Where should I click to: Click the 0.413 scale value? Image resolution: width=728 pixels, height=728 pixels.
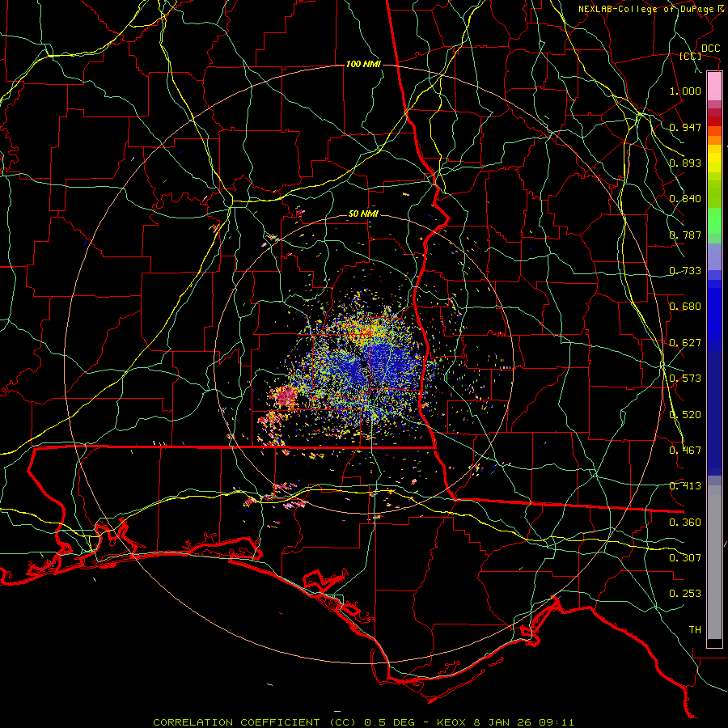[685, 486]
